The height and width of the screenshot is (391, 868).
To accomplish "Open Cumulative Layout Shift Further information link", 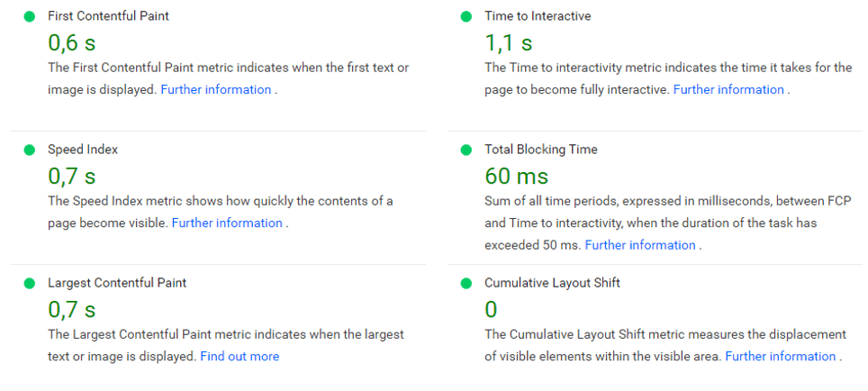I will [781, 356].
